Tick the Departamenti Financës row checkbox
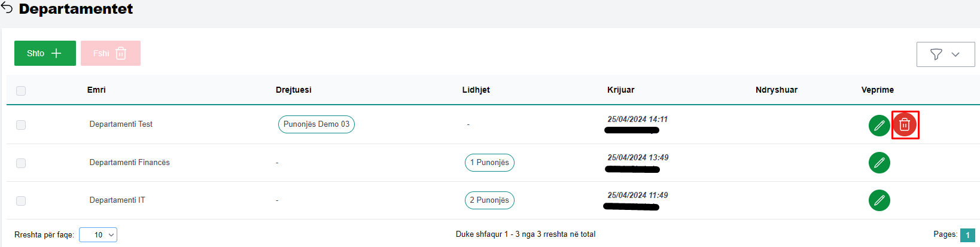This screenshot has width=980, height=247. 21,163
